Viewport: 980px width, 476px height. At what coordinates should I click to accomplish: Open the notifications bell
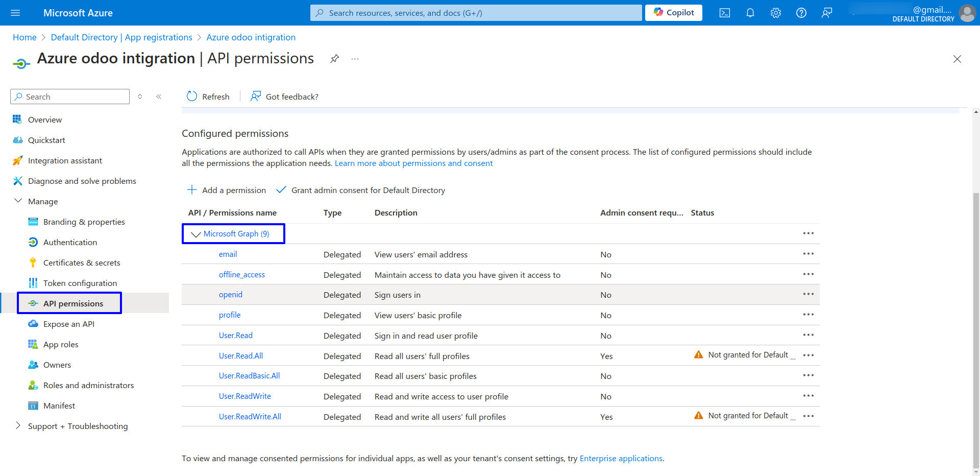coord(750,13)
